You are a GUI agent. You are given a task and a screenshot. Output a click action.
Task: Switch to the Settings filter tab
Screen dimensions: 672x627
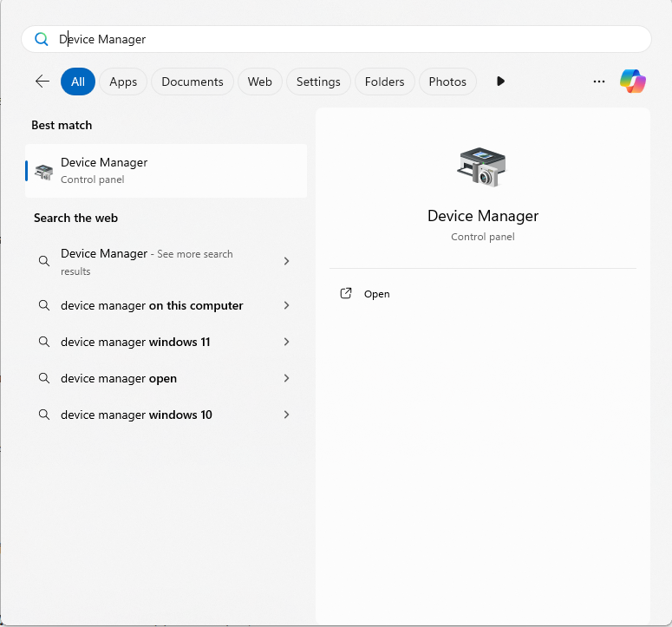(318, 82)
